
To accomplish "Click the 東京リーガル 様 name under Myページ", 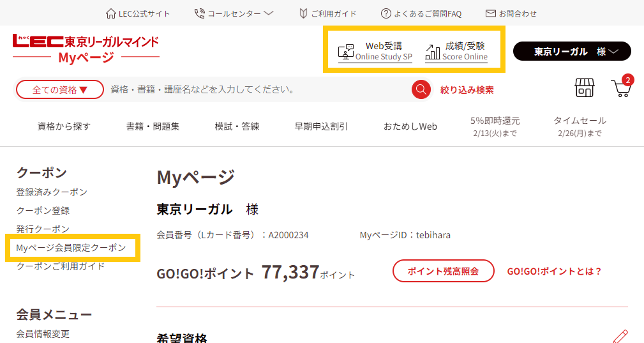I will pos(207,210).
